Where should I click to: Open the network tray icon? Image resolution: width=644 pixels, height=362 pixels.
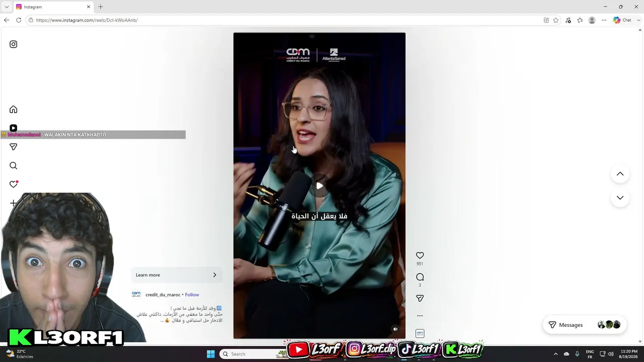click(602, 354)
